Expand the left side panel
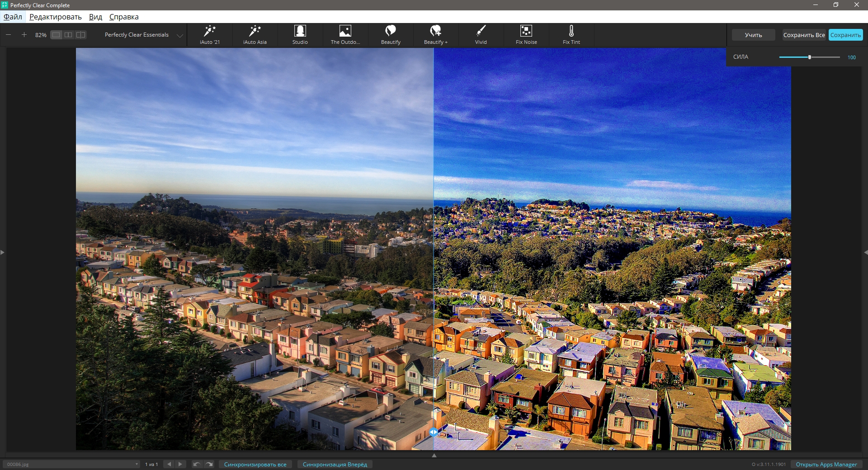This screenshot has width=868, height=470. click(2, 252)
